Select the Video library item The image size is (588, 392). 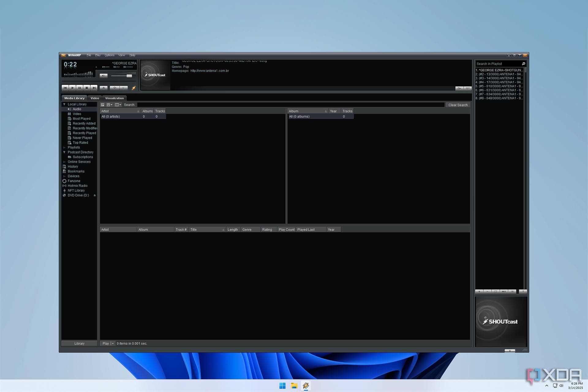77,114
